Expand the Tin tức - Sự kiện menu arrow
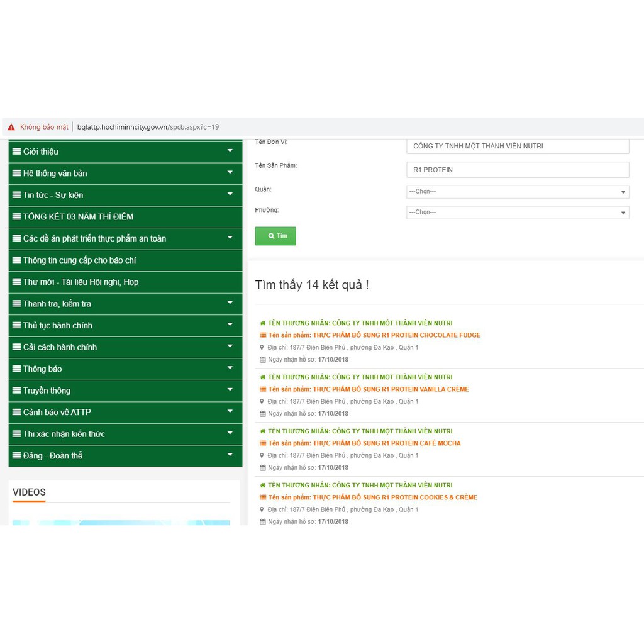The height and width of the screenshot is (644, 644). pyautogui.click(x=230, y=194)
